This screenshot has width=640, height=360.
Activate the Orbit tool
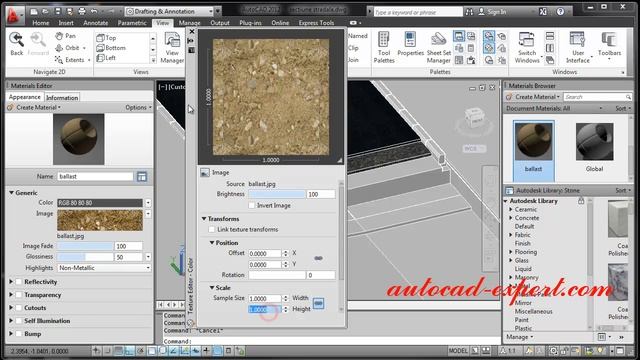coord(67,48)
